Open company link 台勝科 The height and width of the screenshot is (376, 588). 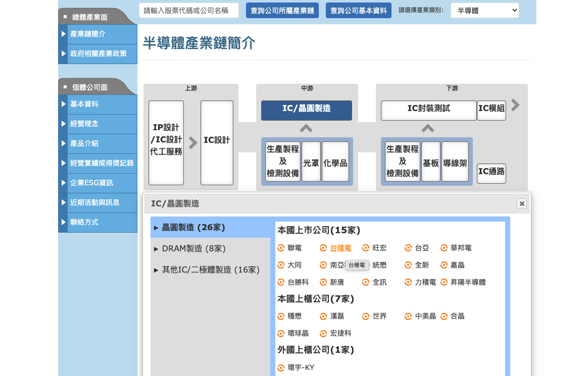click(298, 282)
